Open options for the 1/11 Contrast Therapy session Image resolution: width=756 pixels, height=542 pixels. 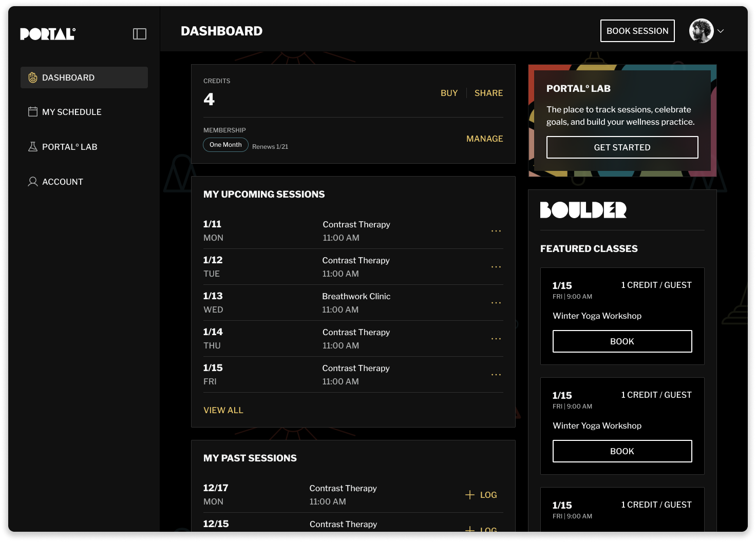coord(496,231)
